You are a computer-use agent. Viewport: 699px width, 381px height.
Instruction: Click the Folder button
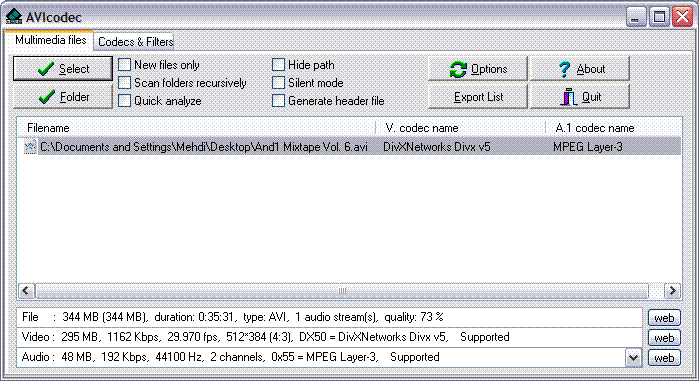tap(63, 97)
